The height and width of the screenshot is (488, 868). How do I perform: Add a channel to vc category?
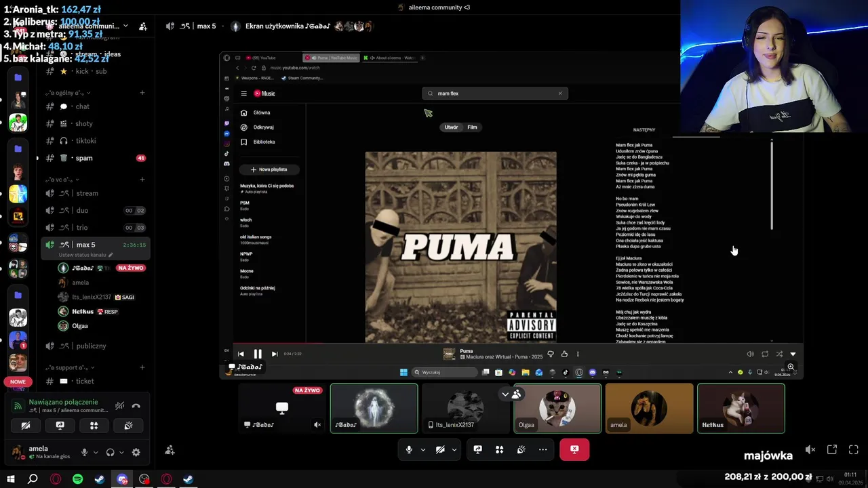pos(142,180)
